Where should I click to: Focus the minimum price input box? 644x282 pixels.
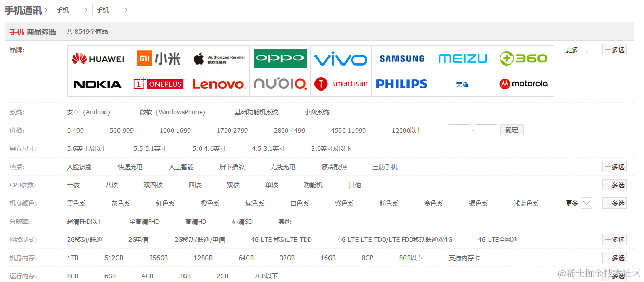point(459,130)
